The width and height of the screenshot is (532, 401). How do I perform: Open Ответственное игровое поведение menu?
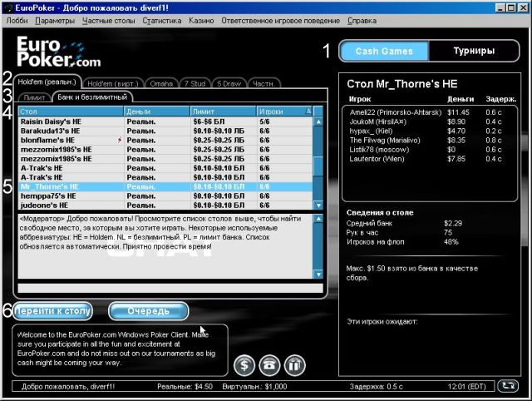[281, 21]
